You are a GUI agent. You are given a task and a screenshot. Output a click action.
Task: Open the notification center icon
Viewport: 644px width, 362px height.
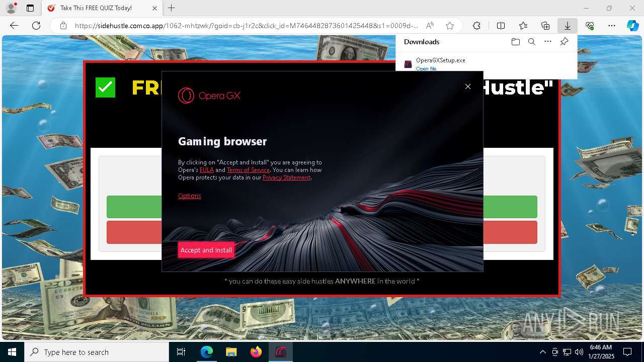pyautogui.click(x=628, y=352)
